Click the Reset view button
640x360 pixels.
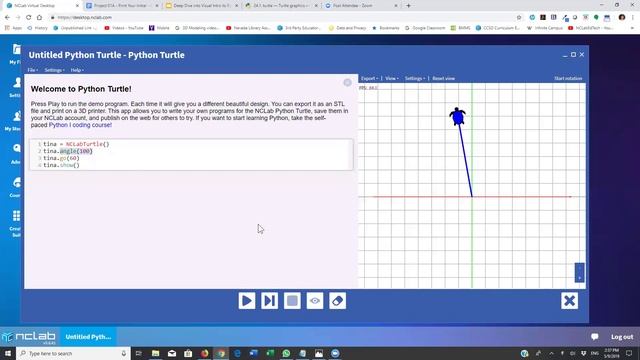pyautogui.click(x=444, y=78)
